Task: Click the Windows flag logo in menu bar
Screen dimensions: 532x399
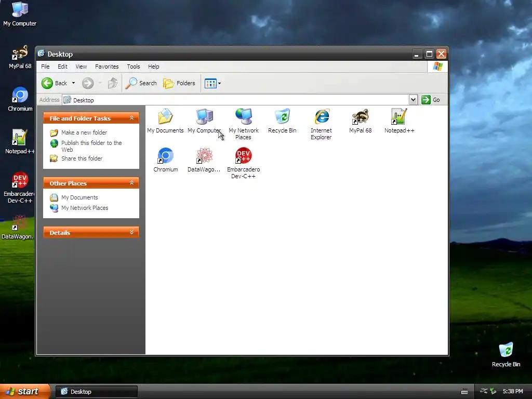Action: click(x=437, y=66)
